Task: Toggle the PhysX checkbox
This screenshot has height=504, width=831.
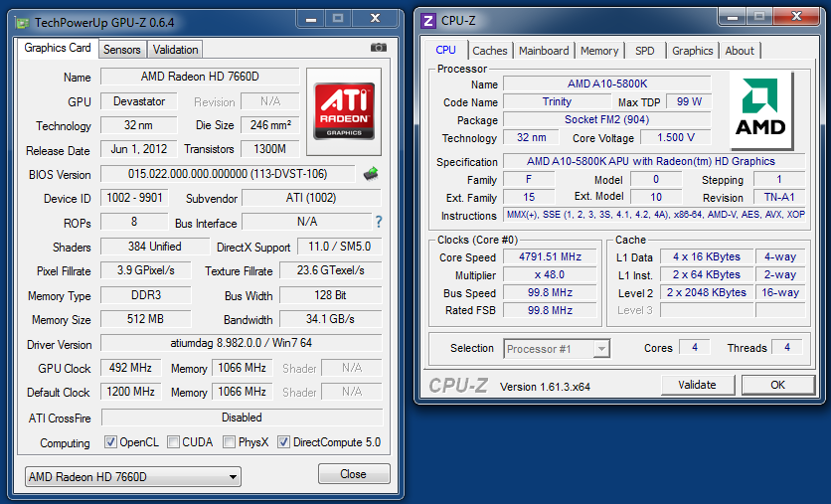Action: click(229, 442)
